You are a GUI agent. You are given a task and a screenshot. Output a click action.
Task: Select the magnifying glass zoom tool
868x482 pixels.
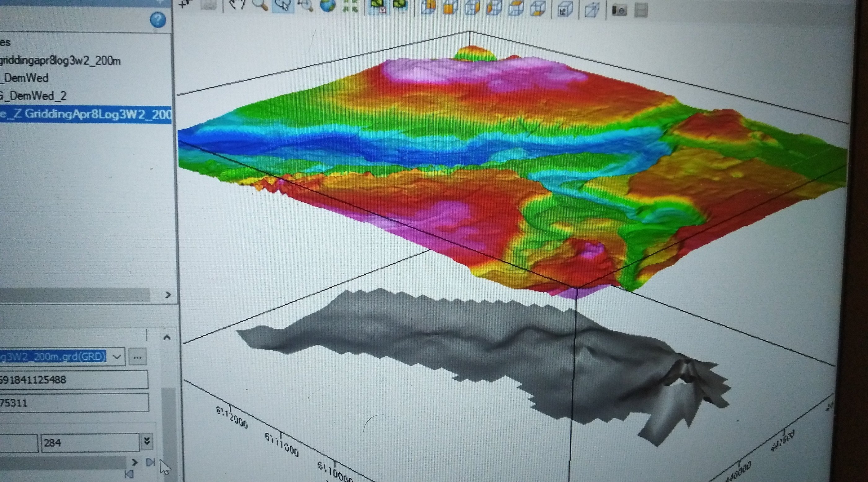click(260, 4)
